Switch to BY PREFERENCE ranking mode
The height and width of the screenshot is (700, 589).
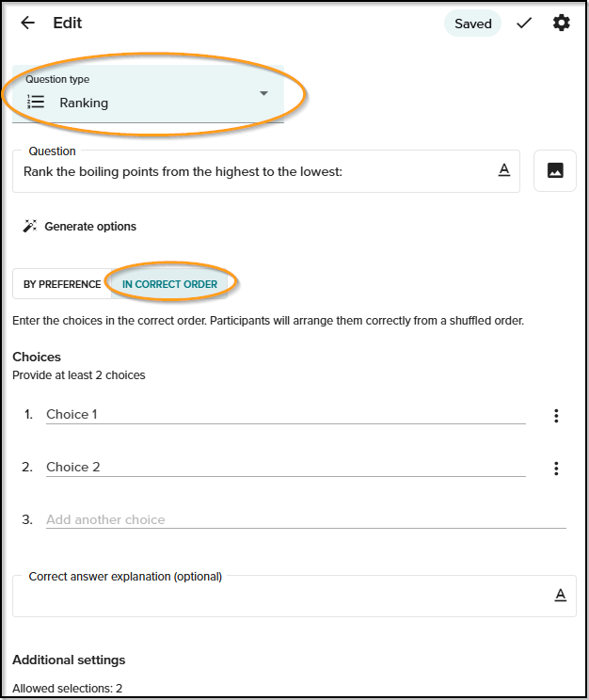(x=62, y=284)
